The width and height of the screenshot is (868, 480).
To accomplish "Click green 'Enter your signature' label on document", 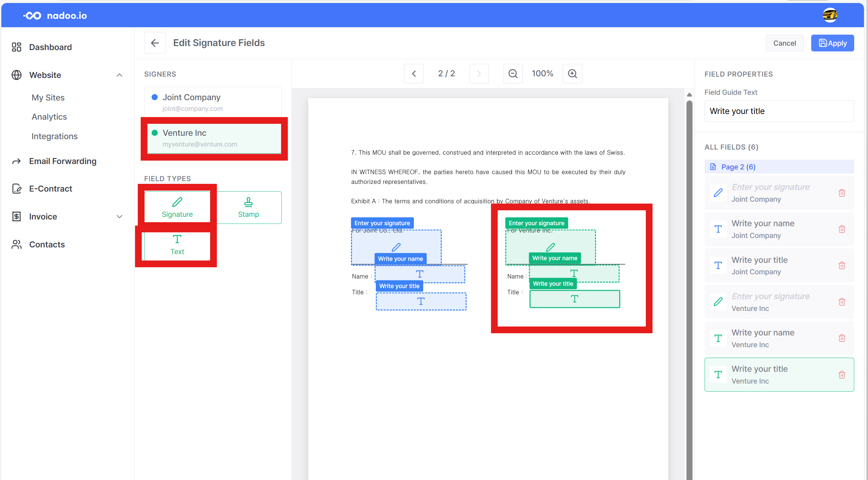I will coord(537,223).
